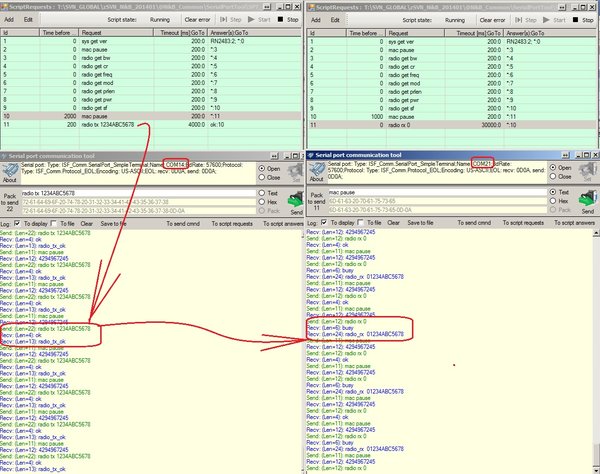This screenshot has width=600, height=474.
Task: Click 'radio tx 1234ABC5678' send text field
Action: point(139,193)
